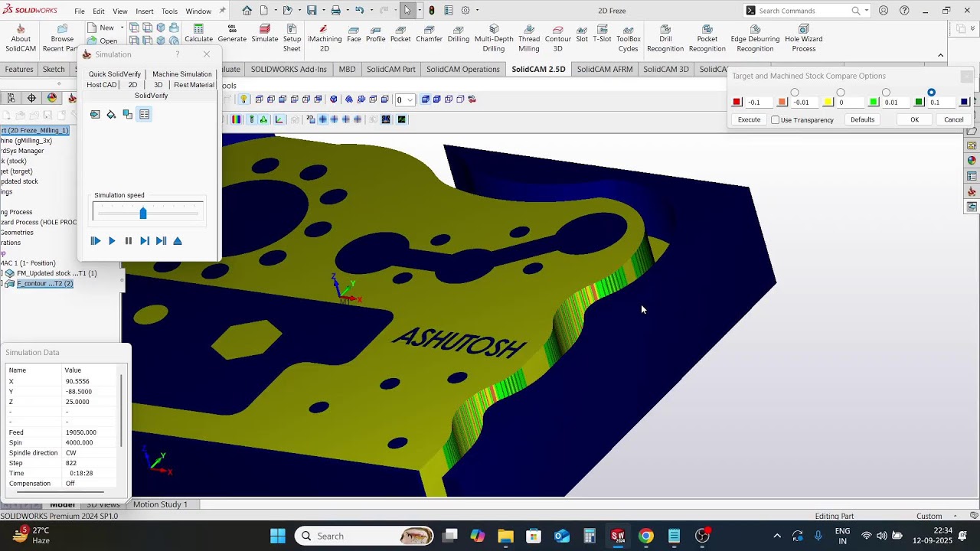The width and height of the screenshot is (980, 551).
Task: Click the Execute button
Action: pos(749,119)
